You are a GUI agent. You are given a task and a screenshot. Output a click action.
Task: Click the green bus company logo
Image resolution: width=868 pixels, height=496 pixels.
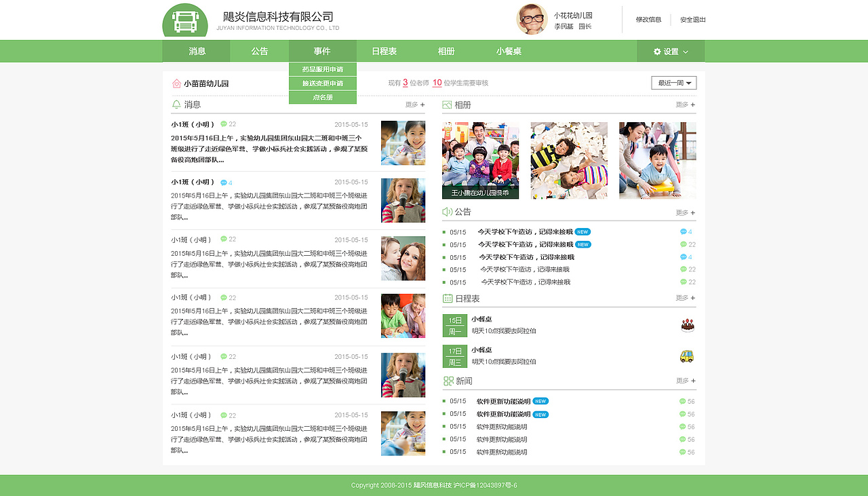tap(185, 21)
